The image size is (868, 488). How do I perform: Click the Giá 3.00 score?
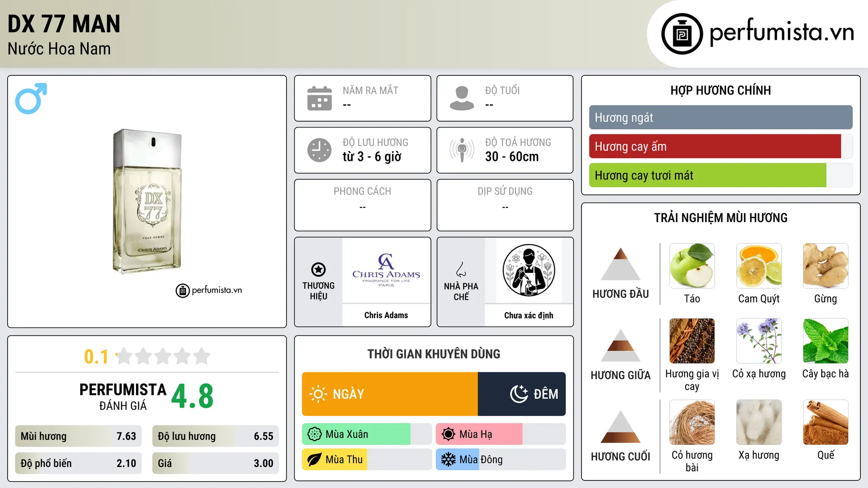coord(216,463)
